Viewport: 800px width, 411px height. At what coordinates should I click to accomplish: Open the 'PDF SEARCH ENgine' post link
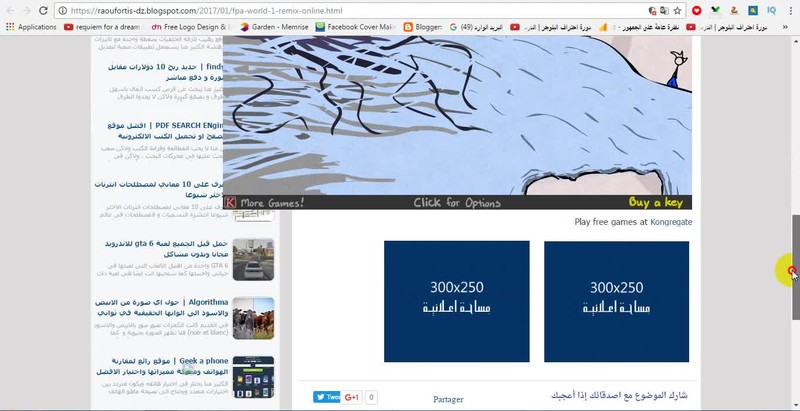pyautogui.click(x=166, y=131)
